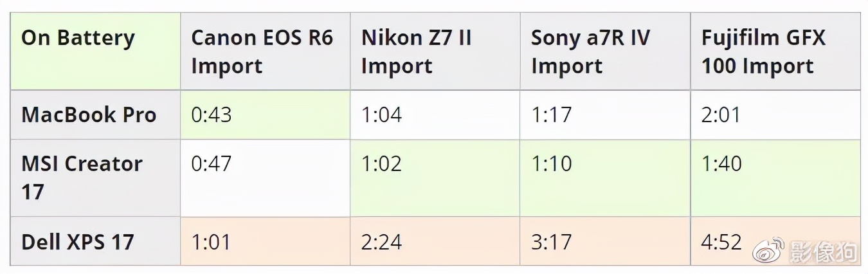Click the Dell XPS Nikon time 2:24
Viewport: 868px width, 274px height.
tap(381, 242)
